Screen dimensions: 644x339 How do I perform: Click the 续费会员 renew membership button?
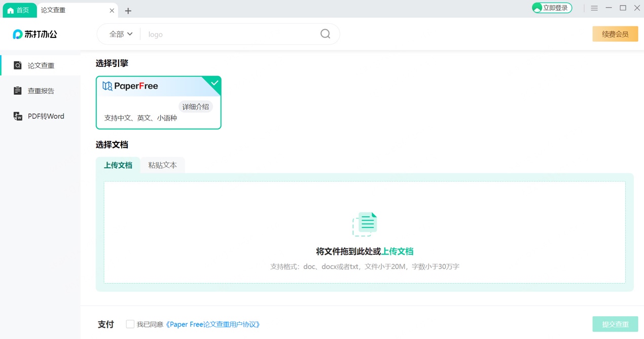coord(615,34)
